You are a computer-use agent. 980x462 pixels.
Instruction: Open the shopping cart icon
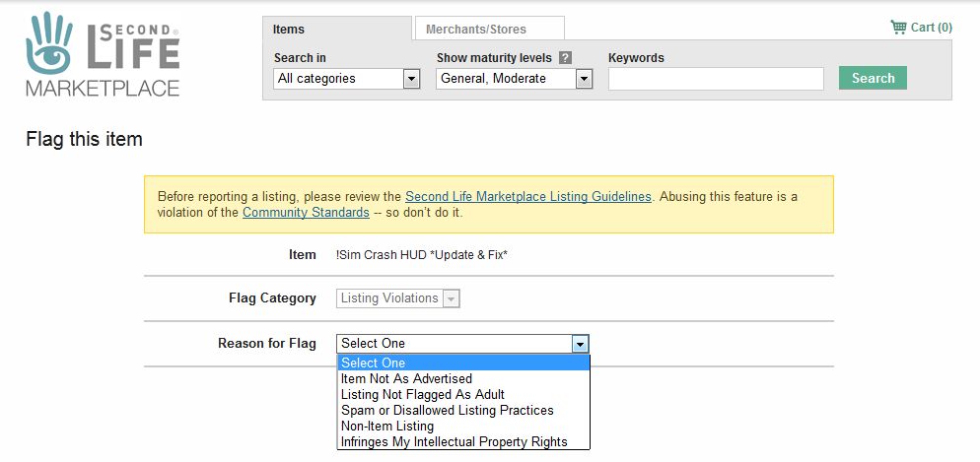pos(898,28)
